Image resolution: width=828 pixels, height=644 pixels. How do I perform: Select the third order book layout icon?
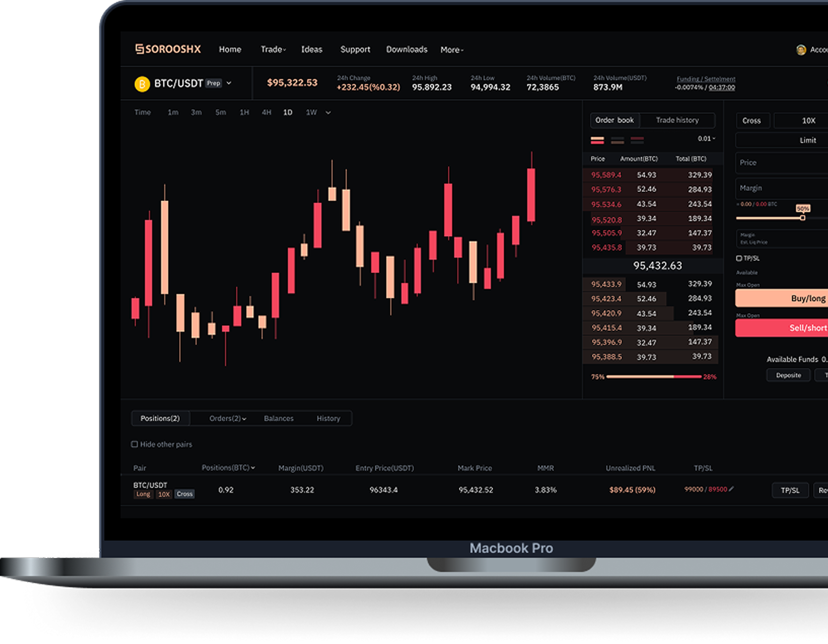coord(637,140)
